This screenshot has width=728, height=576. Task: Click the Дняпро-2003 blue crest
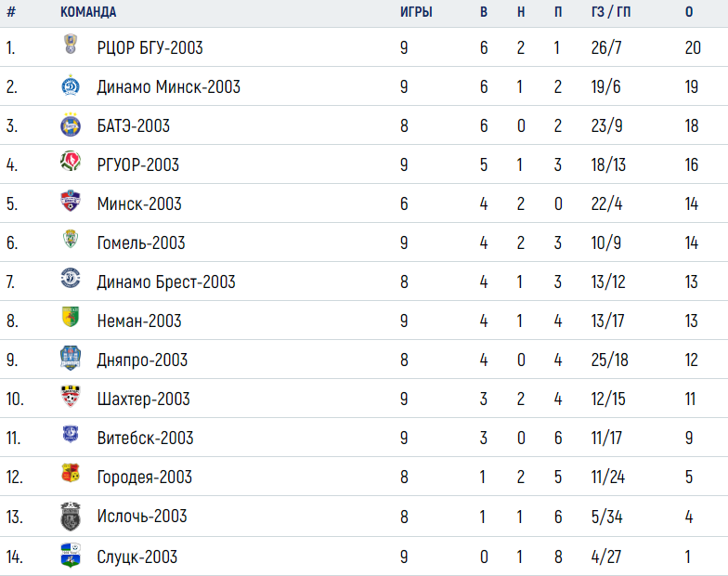point(71,358)
